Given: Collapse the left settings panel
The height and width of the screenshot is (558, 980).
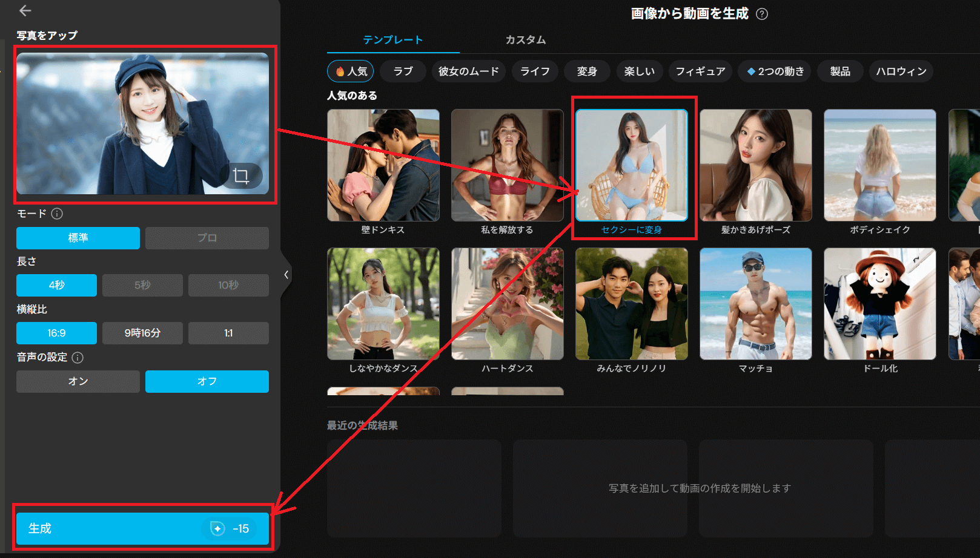Looking at the screenshot, I should tap(286, 275).
